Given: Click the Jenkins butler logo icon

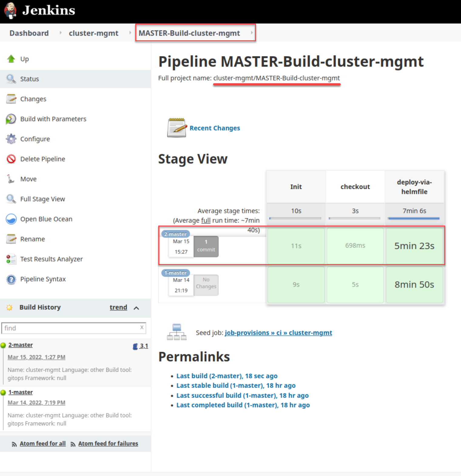Looking at the screenshot, I should pos(10,10).
